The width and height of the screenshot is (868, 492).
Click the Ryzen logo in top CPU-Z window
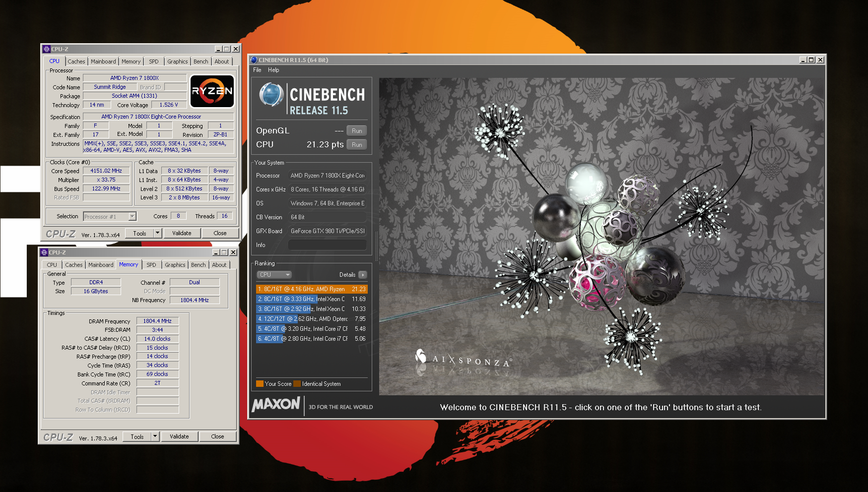point(212,91)
